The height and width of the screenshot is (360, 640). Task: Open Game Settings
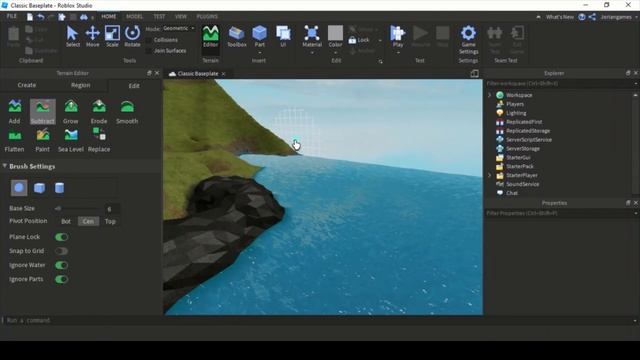point(468,40)
